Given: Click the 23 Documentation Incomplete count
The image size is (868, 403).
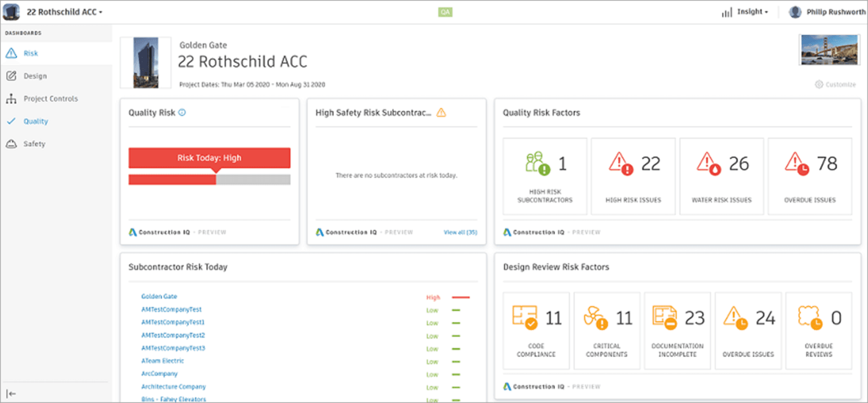Looking at the screenshot, I should [695, 318].
